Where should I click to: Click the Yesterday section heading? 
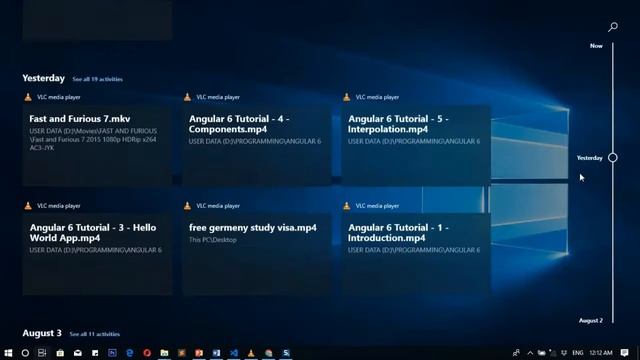pos(44,78)
